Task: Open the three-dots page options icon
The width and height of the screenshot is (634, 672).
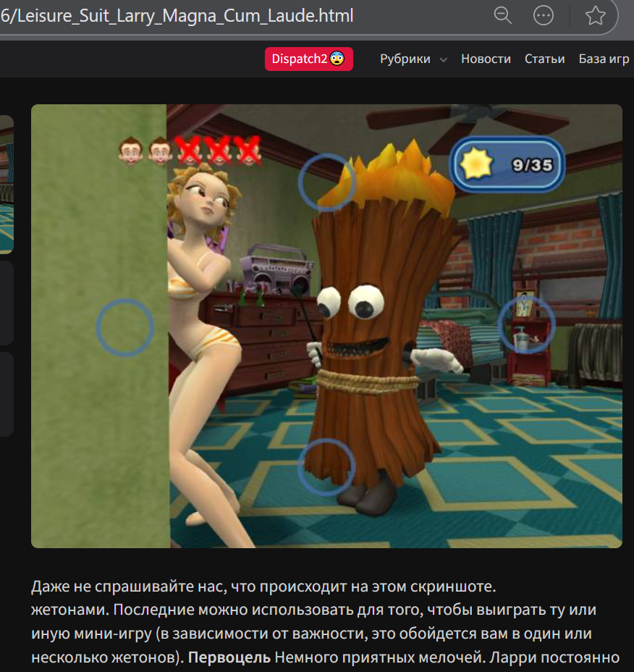Action: click(x=544, y=16)
